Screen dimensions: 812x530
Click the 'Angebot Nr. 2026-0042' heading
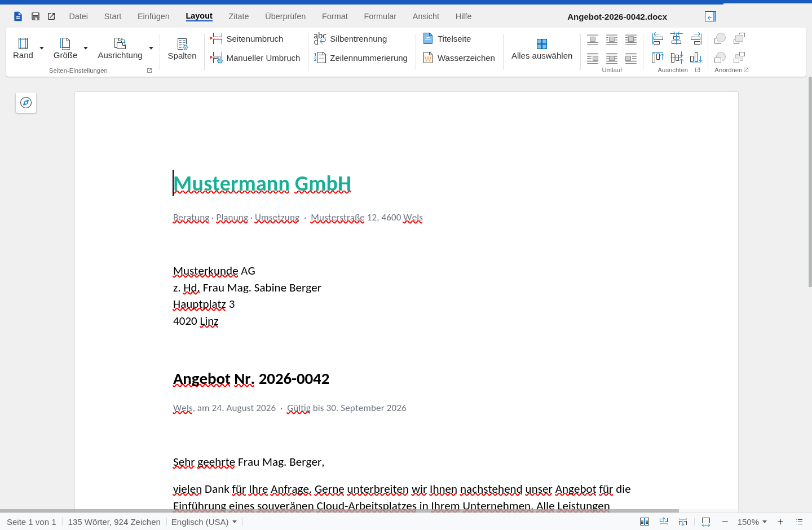click(251, 379)
